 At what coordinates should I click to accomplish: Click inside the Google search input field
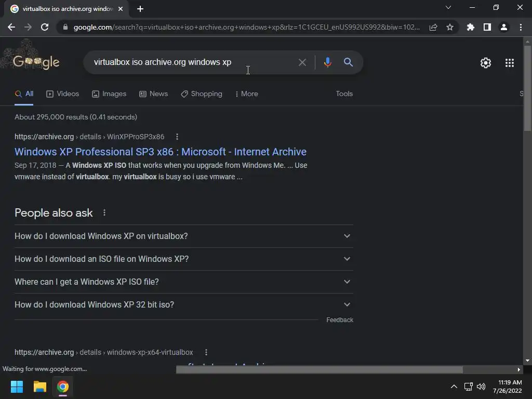click(193, 62)
